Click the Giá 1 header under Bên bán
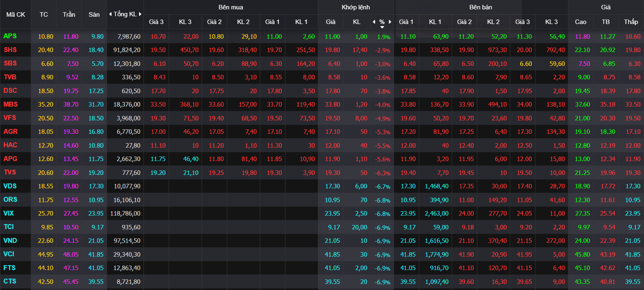This screenshot has height=290, width=644. pos(406,22)
